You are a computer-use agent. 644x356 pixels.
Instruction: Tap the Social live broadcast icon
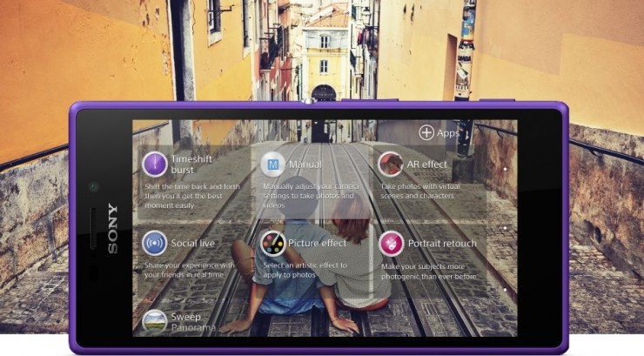tap(154, 243)
